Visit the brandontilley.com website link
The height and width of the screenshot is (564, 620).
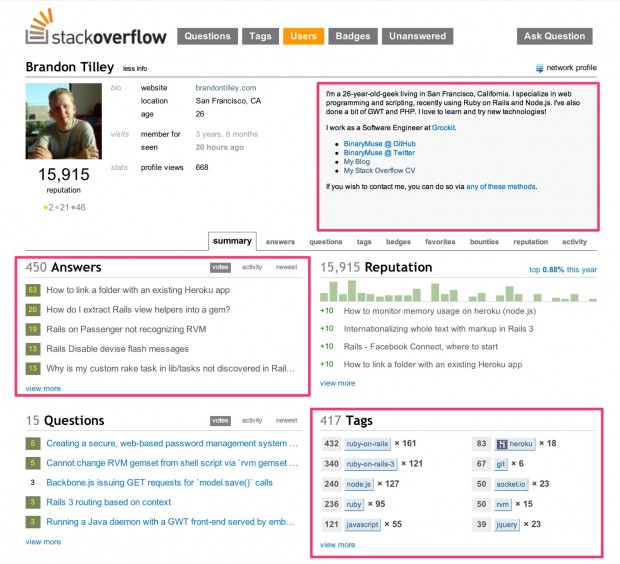tap(226, 88)
